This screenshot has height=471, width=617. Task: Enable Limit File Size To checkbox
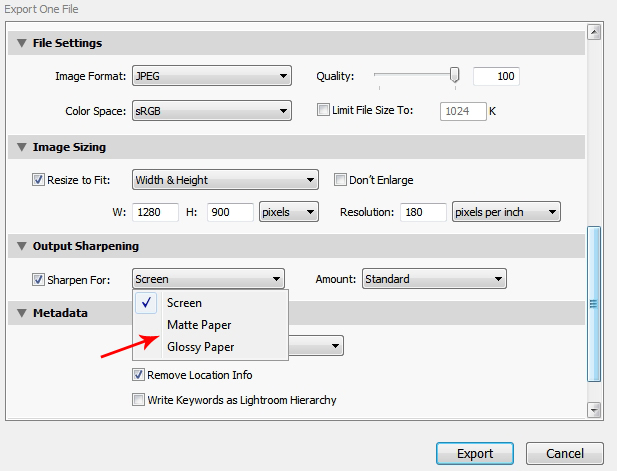click(323, 110)
